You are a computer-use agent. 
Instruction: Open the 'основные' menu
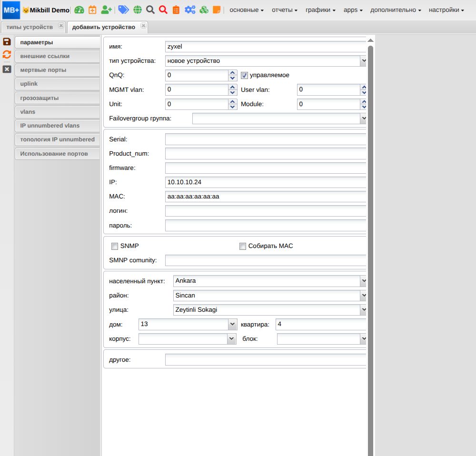[247, 10]
